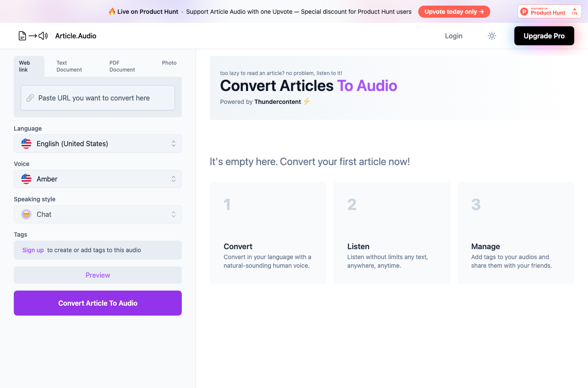Click the US flag icon beside Amber voice

(26, 179)
